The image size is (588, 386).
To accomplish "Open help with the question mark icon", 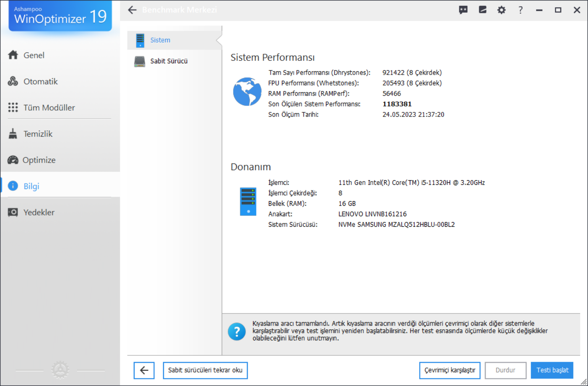I will point(520,10).
